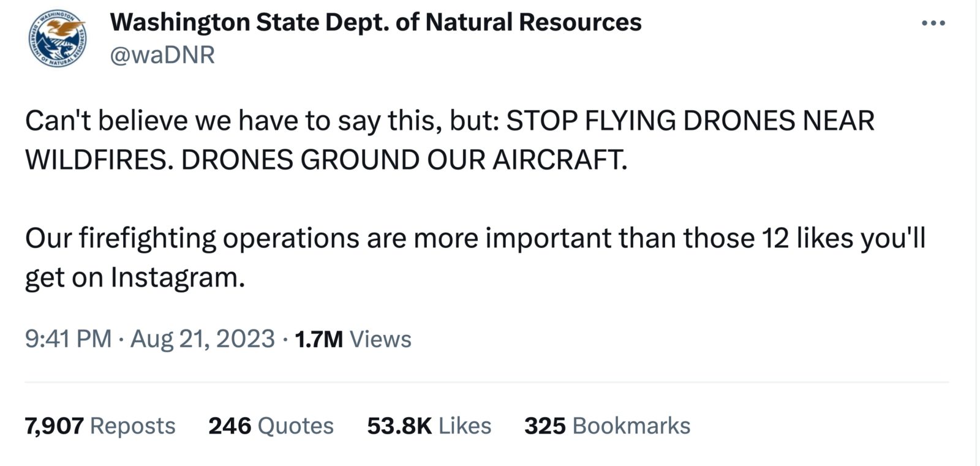Click the @waDNR handle
980x466 pixels.
click(x=162, y=55)
